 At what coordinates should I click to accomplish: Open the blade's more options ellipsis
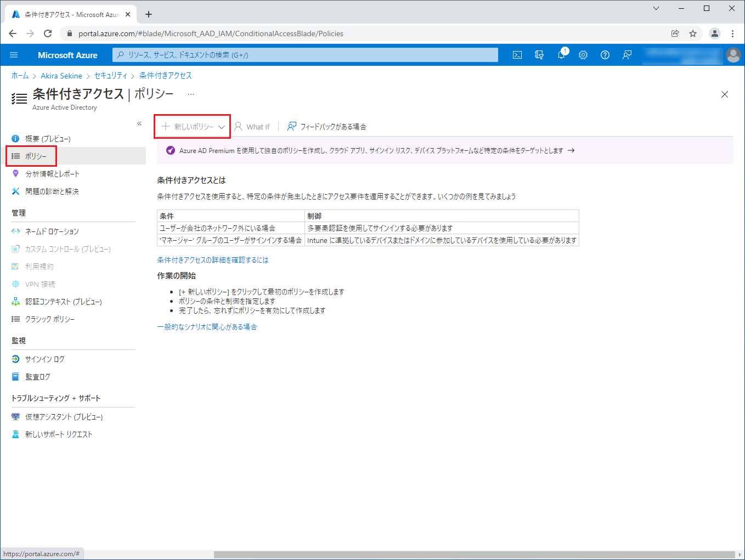pos(191,94)
